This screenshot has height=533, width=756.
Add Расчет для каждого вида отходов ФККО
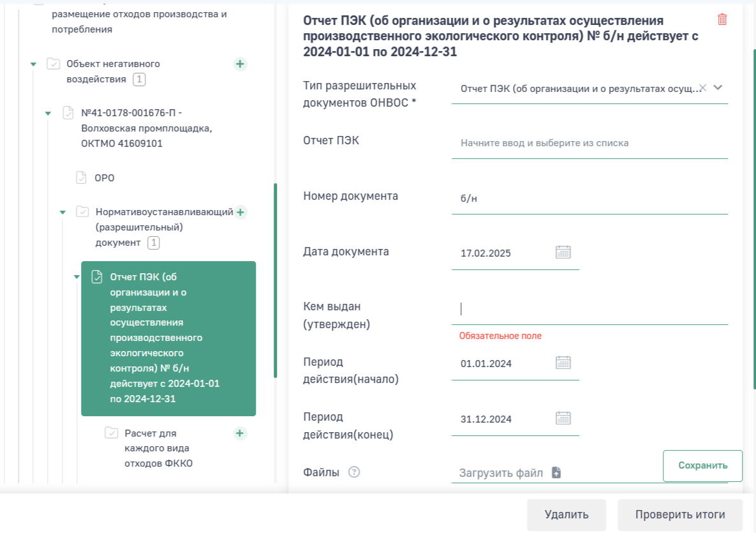click(x=240, y=433)
